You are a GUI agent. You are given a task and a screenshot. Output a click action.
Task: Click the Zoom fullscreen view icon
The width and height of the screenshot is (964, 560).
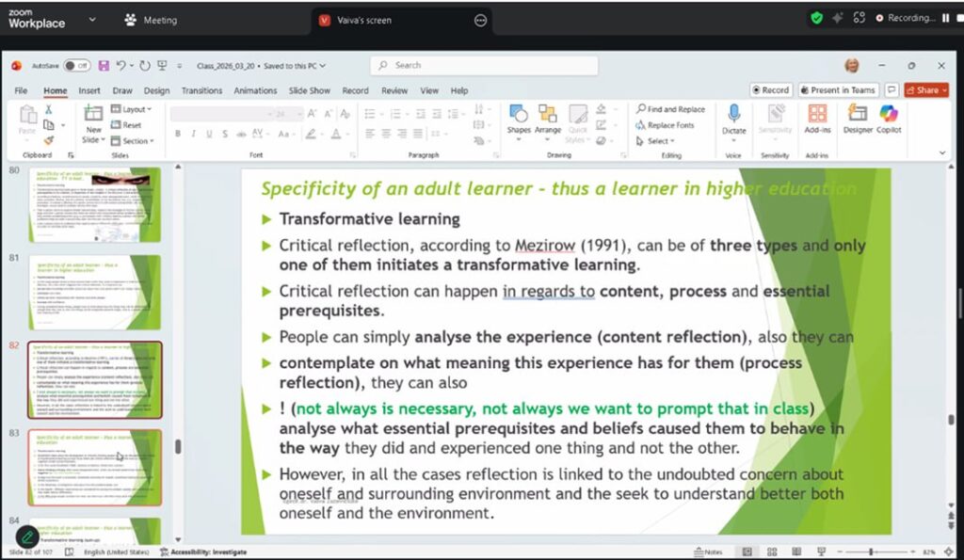click(x=859, y=18)
